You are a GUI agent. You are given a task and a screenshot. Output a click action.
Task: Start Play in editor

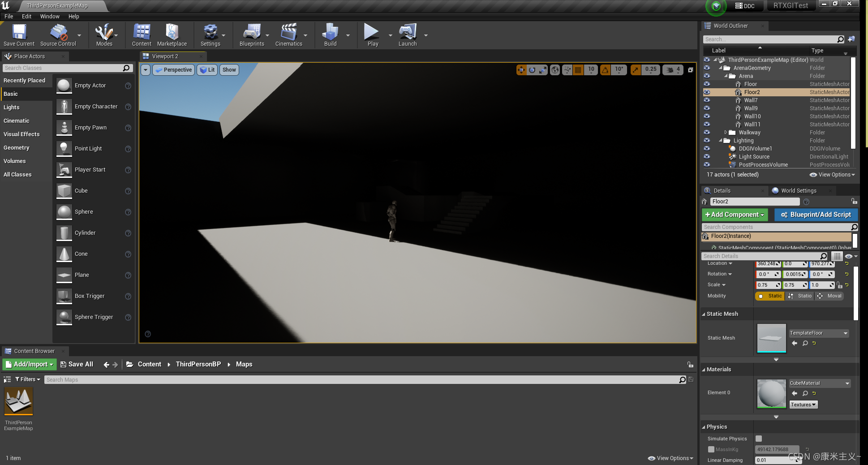(373, 35)
